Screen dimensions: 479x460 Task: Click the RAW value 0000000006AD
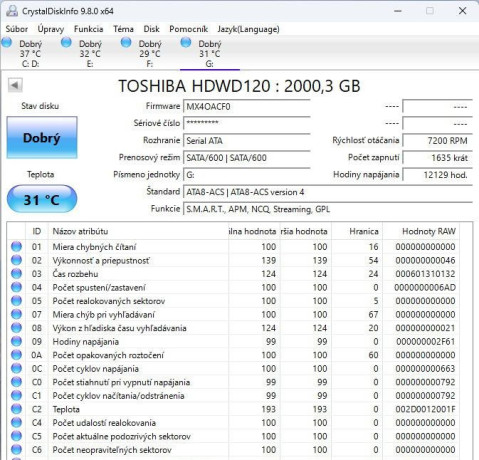(425, 287)
